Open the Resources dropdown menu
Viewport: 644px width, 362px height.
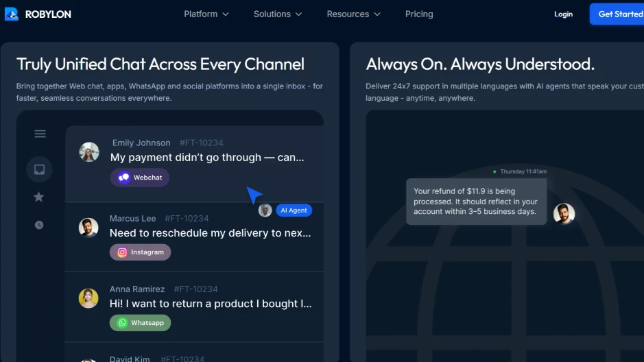353,14
